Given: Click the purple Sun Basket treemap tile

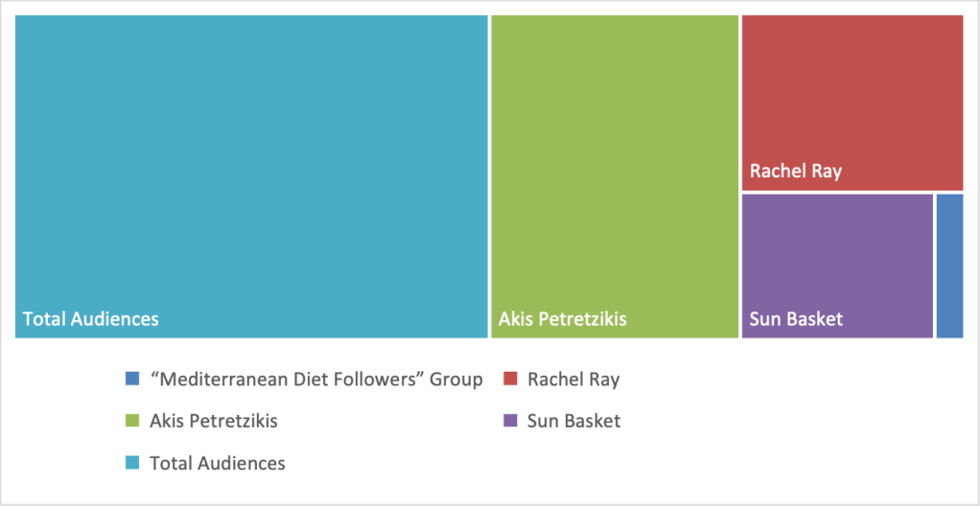Looking at the screenshot, I should [837, 259].
